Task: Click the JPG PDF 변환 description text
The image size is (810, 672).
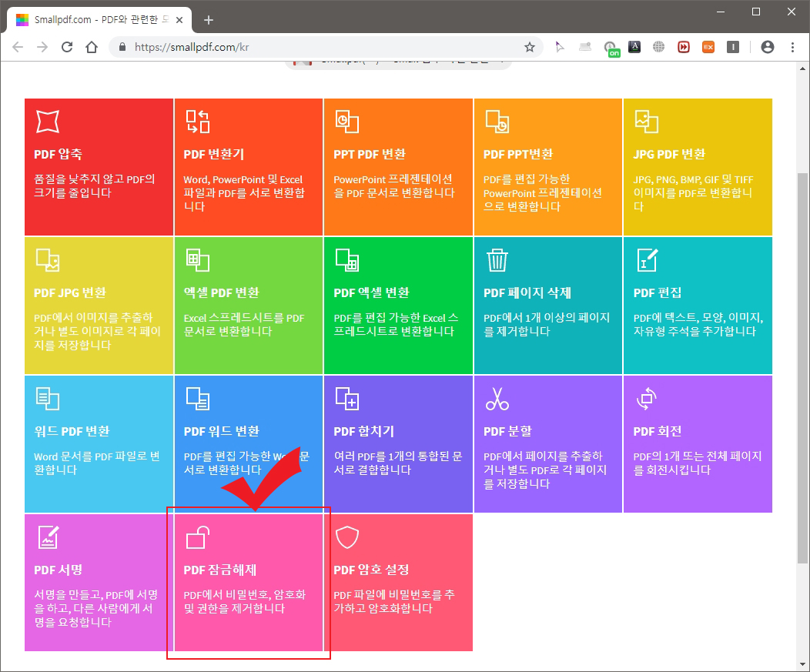Action: [693, 192]
